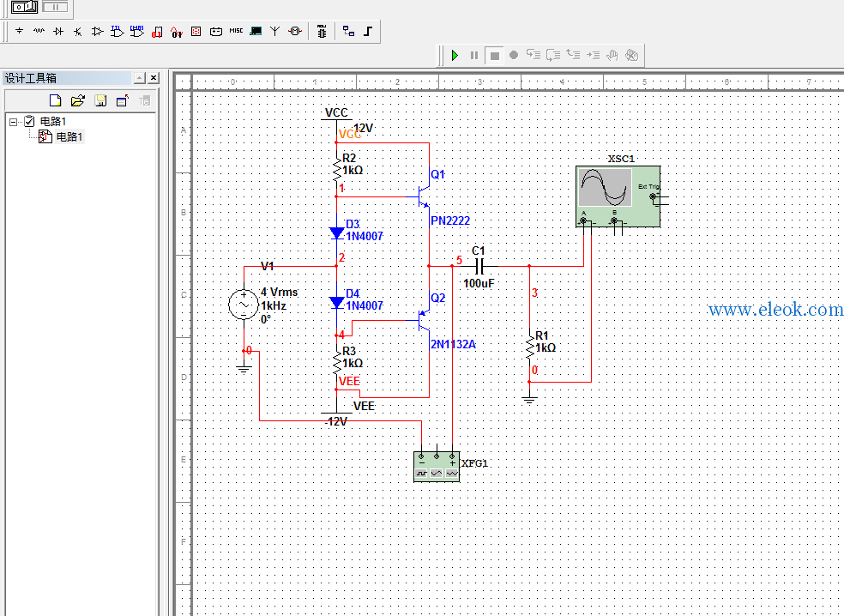This screenshot has width=844, height=616.
Task: Open the RF components group
Action: click(275, 31)
